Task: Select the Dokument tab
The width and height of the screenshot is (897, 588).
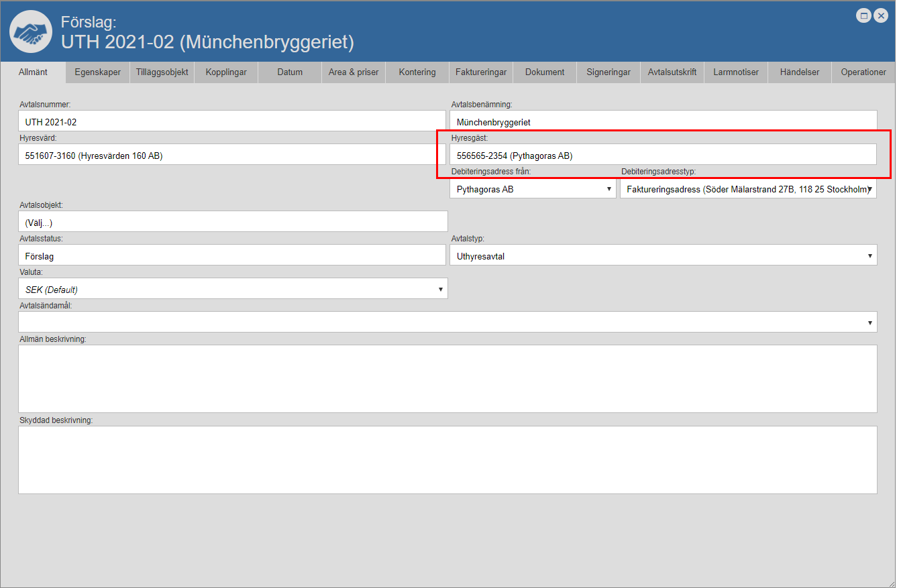Action: pos(545,72)
